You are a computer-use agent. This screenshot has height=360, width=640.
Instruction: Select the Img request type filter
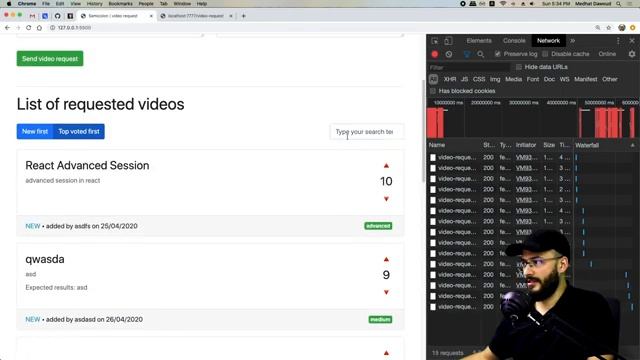[x=495, y=79]
